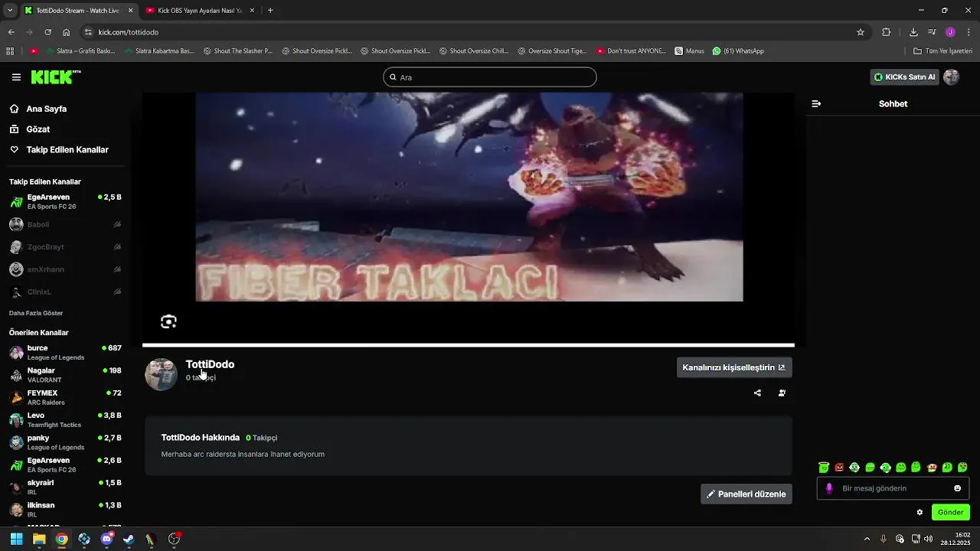
Task: Click Panelleri düzenle button
Action: coord(746,494)
